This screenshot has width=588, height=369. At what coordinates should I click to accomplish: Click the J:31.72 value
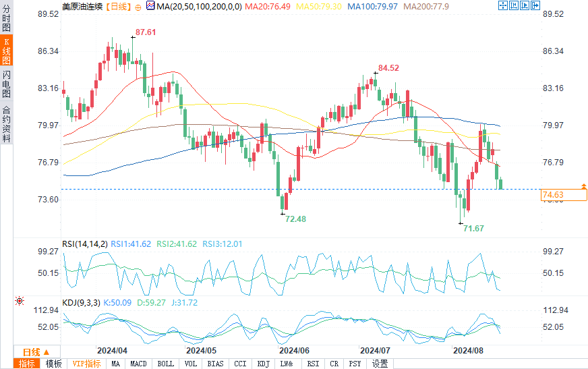click(185, 303)
